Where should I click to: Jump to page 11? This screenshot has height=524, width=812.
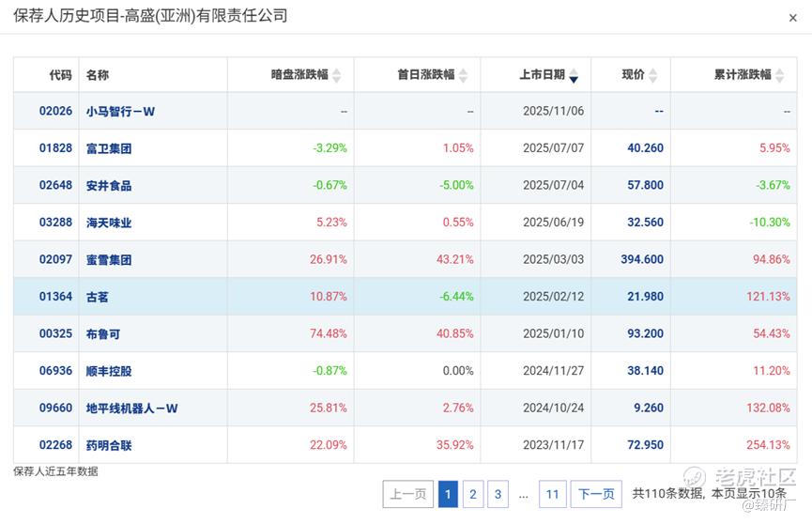coord(553,494)
